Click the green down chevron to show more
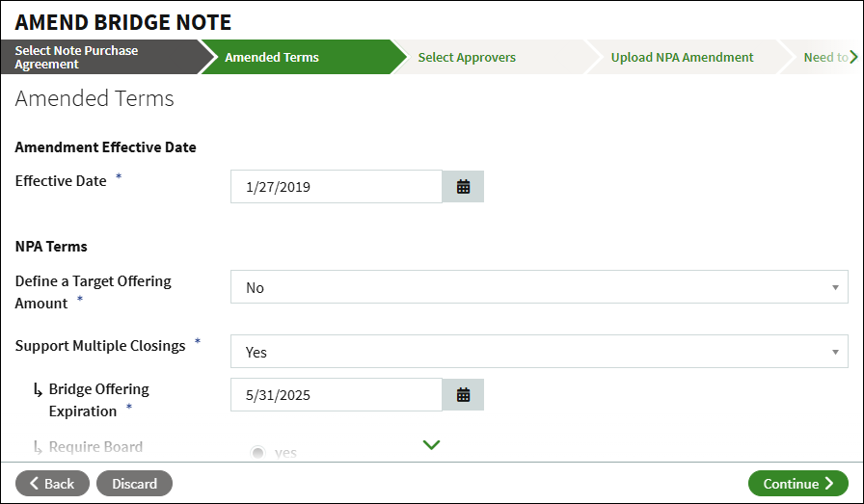Viewport: 864px width, 504px height. pyautogui.click(x=431, y=444)
